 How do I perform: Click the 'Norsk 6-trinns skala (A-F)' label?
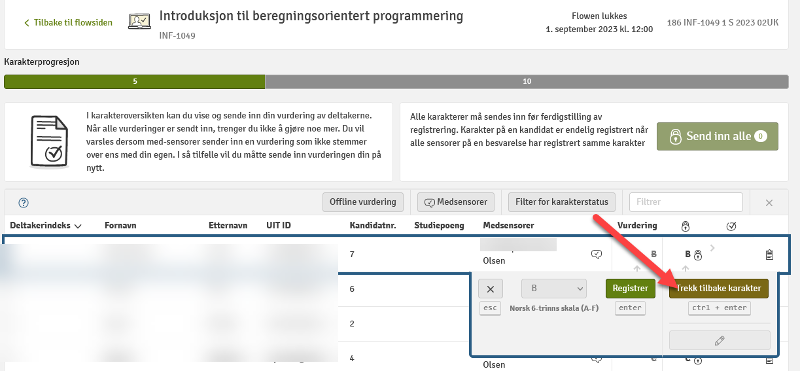tap(553, 308)
